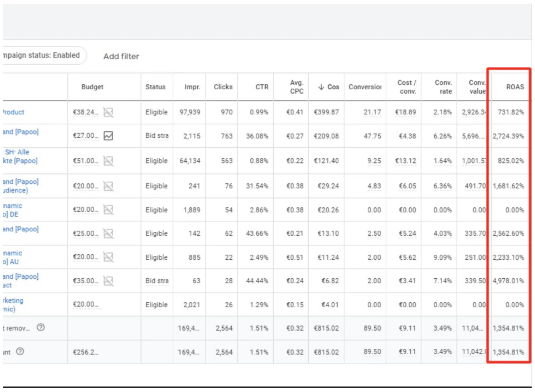Open the 'rketing mic)' campaign link

13,305
